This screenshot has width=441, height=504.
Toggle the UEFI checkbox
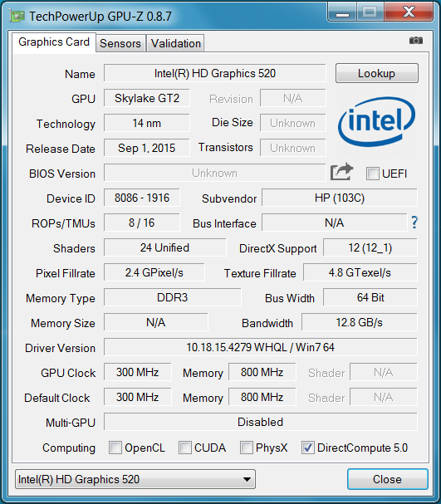pyautogui.click(x=373, y=174)
